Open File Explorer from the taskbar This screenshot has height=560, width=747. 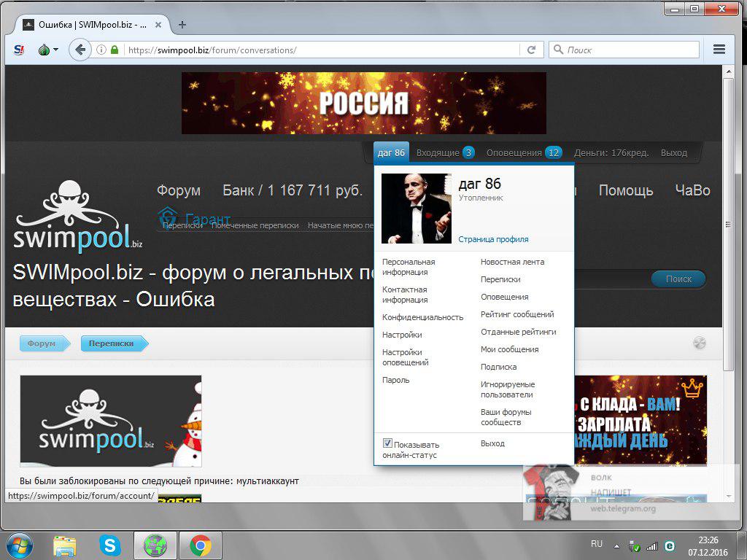pyautogui.click(x=65, y=545)
